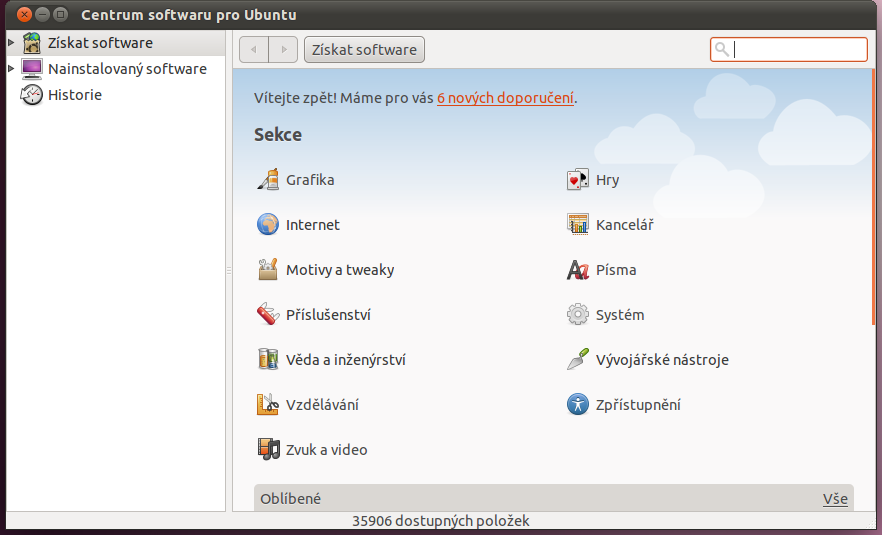
Task: Click the Motivy a tweaky toolbox icon
Action: tap(268, 269)
